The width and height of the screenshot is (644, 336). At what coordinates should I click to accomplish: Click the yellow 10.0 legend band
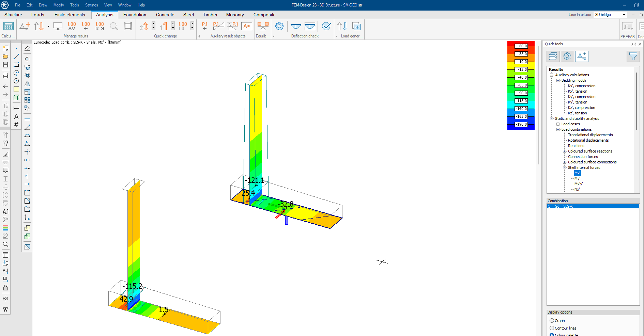pos(521,62)
